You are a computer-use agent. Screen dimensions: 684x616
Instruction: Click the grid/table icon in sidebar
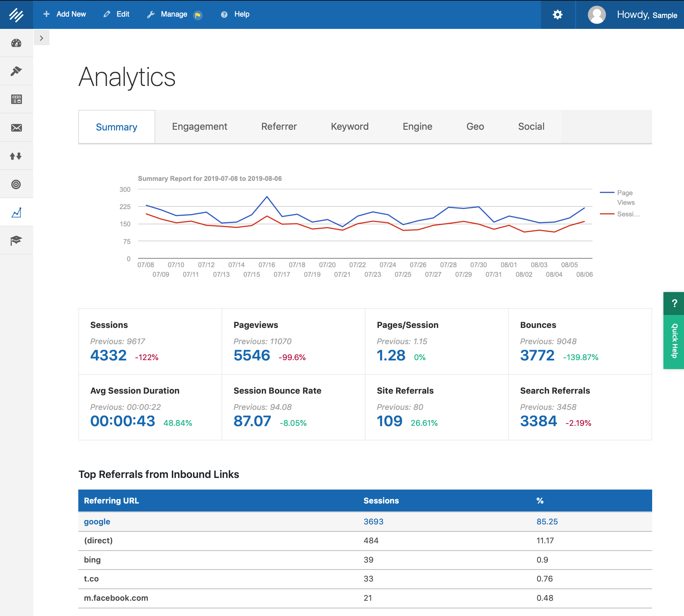pyautogui.click(x=16, y=99)
